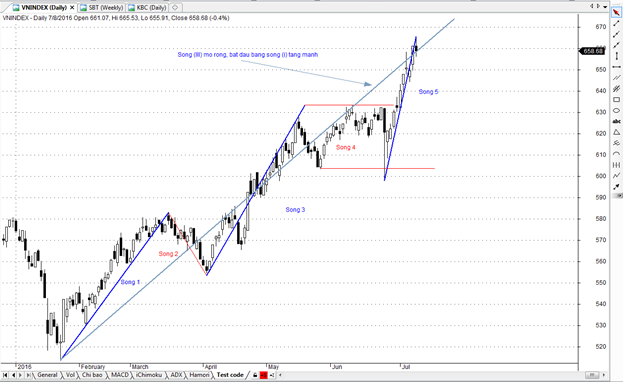Open the chart tab list dropdown
Viewport: 623px width, 384px height.
pos(606,6)
